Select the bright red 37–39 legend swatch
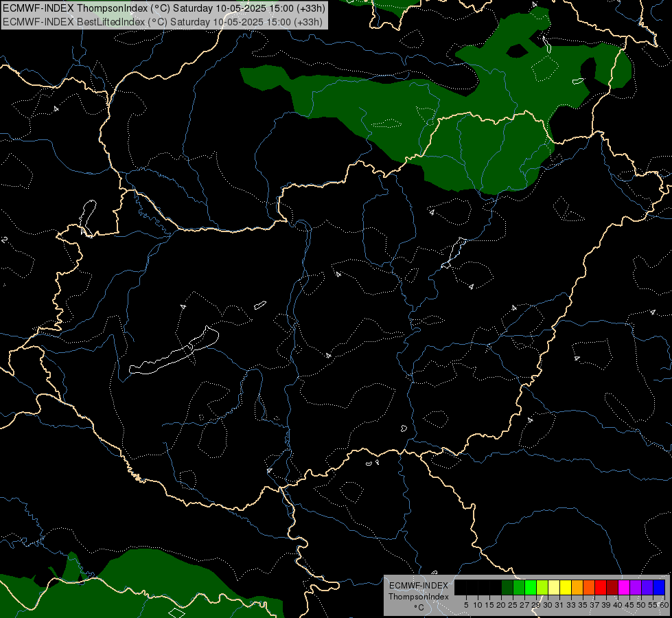The width and height of the screenshot is (672, 618). click(601, 588)
